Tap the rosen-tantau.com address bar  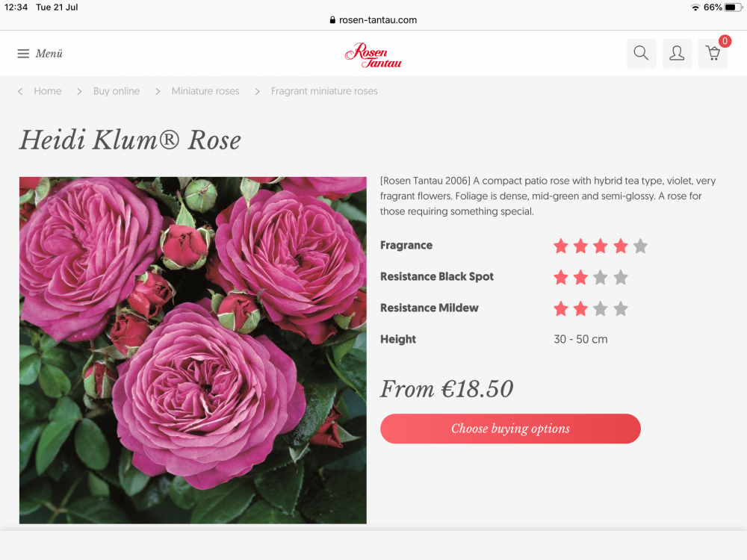pyautogui.click(x=373, y=20)
